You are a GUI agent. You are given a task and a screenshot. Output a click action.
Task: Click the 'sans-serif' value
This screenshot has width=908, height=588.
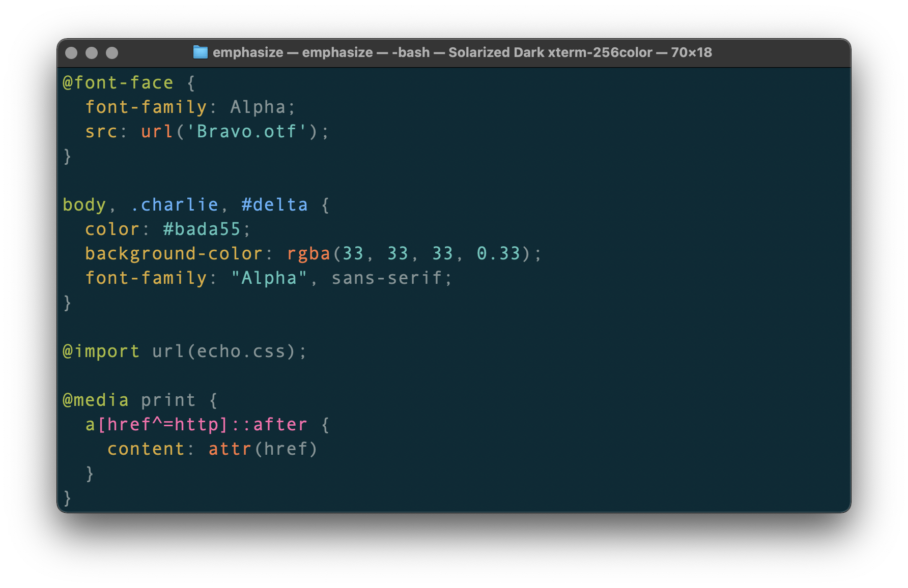387,278
